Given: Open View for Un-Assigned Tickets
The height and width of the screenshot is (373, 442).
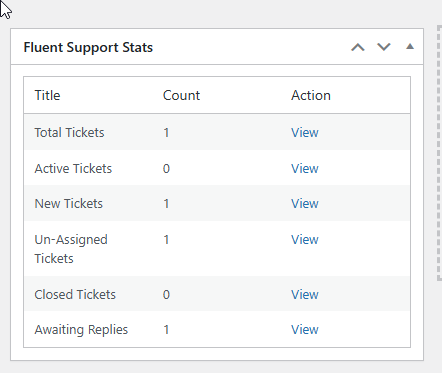Looking at the screenshot, I should click(305, 240).
